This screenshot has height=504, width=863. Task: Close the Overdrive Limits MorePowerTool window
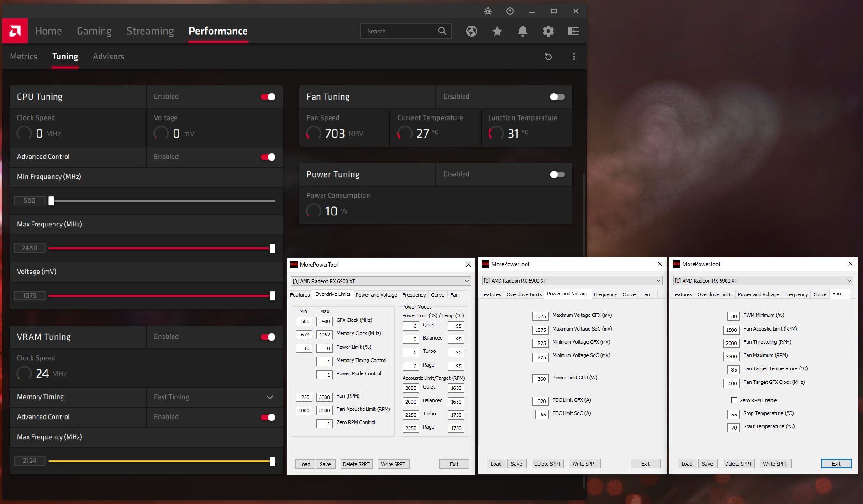tap(468, 264)
